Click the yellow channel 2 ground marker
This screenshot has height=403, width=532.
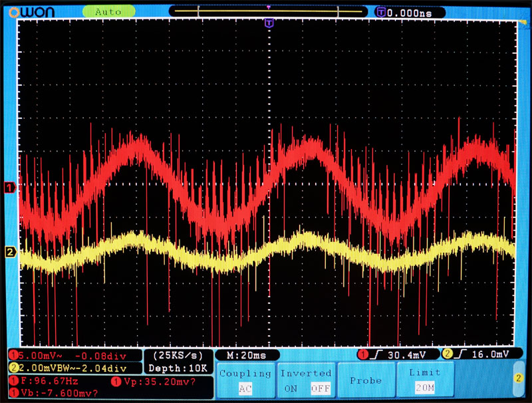(10, 251)
